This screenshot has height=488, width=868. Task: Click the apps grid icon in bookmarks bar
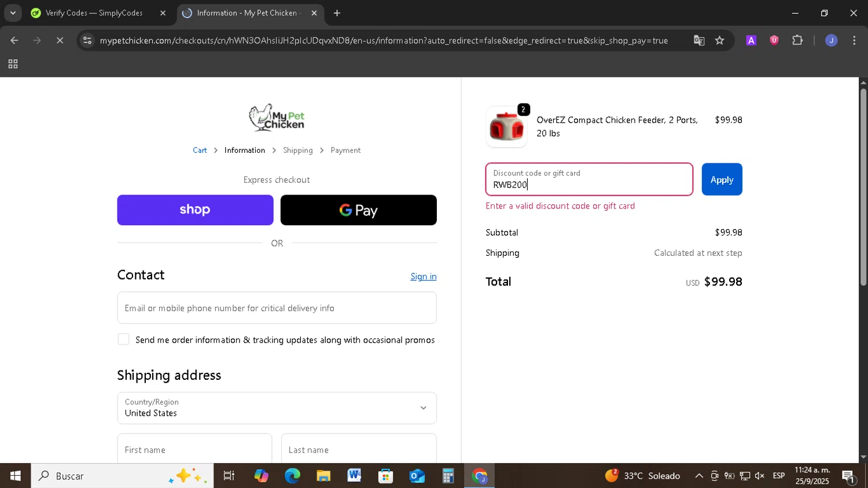tap(13, 64)
